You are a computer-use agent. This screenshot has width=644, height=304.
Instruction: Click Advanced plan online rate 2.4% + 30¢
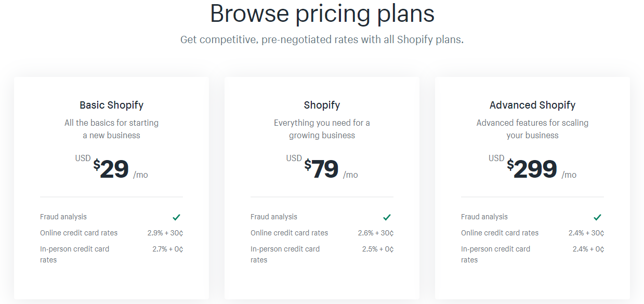click(x=586, y=233)
